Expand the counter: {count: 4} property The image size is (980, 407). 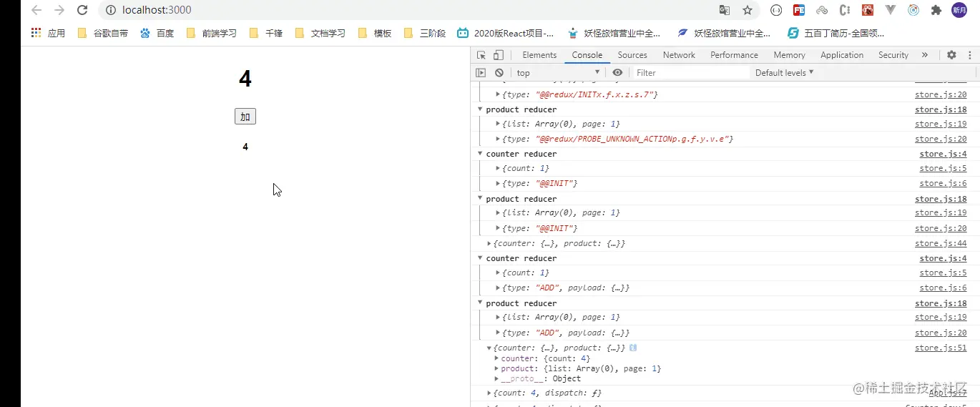point(496,358)
